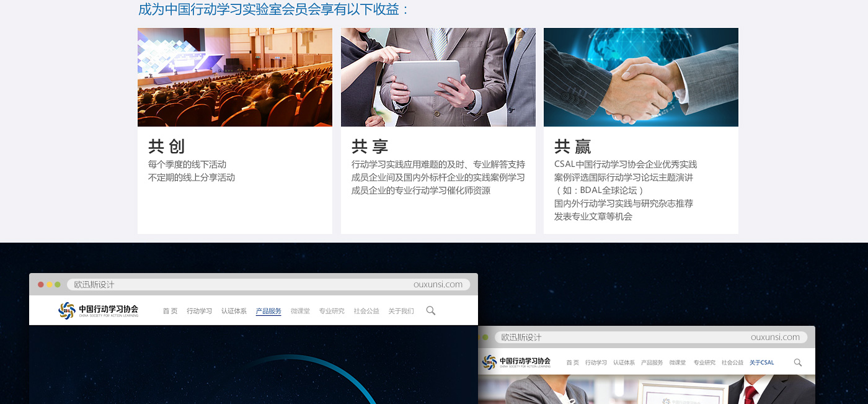Click the 中国行动学习协会 logo in the front browser window

pos(99,310)
